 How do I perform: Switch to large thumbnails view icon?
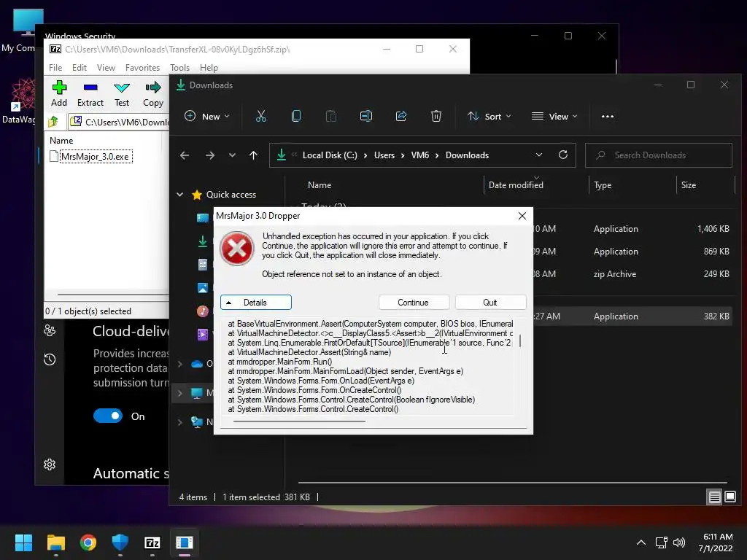click(x=730, y=497)
